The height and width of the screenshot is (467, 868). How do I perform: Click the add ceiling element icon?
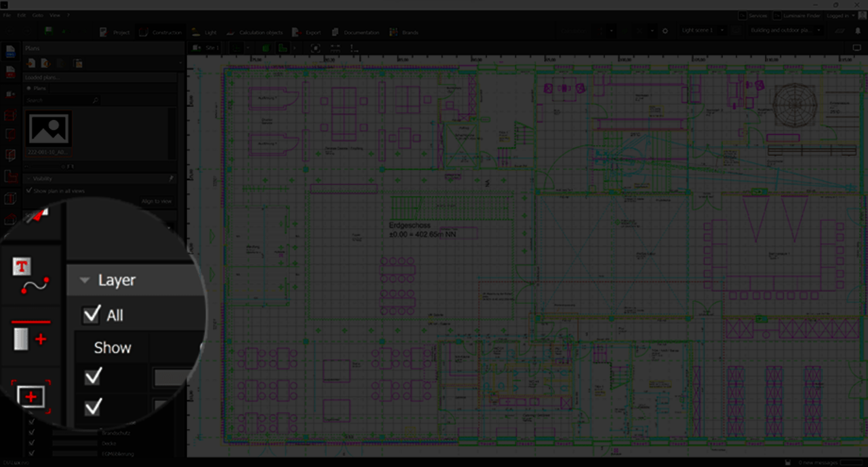pyautogui.click(x=31, y=337)
